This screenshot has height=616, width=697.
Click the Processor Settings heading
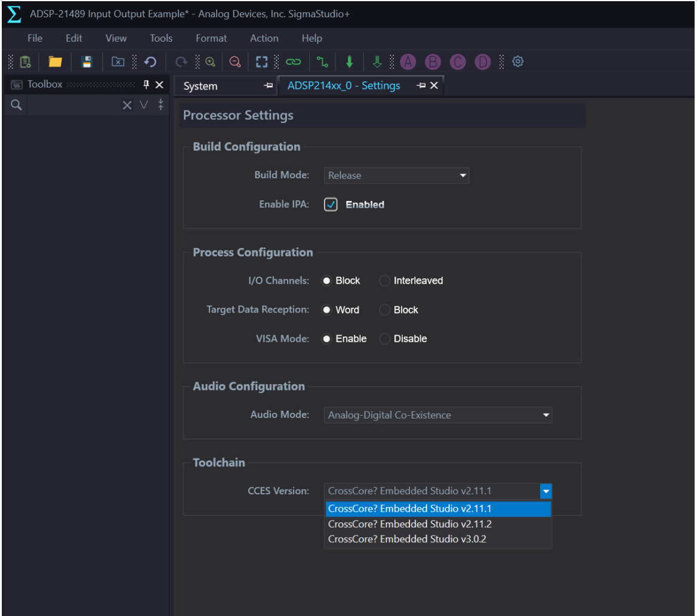238,116
